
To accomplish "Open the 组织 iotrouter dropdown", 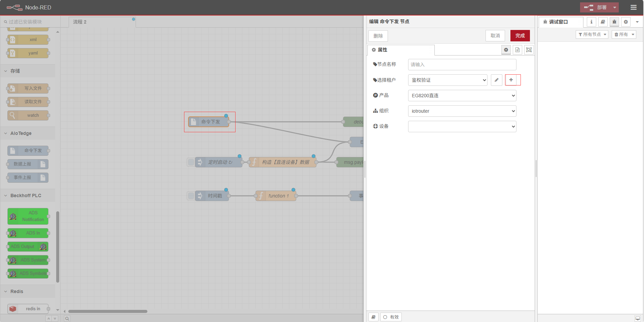I will tap(462, 111).
